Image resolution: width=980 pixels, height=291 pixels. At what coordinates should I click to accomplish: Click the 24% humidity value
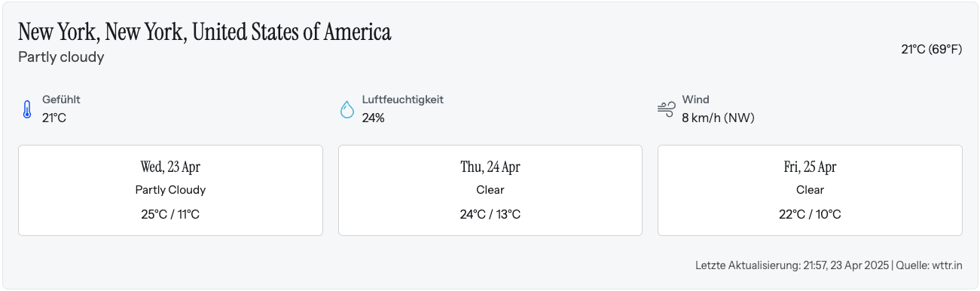pos(374,118)
